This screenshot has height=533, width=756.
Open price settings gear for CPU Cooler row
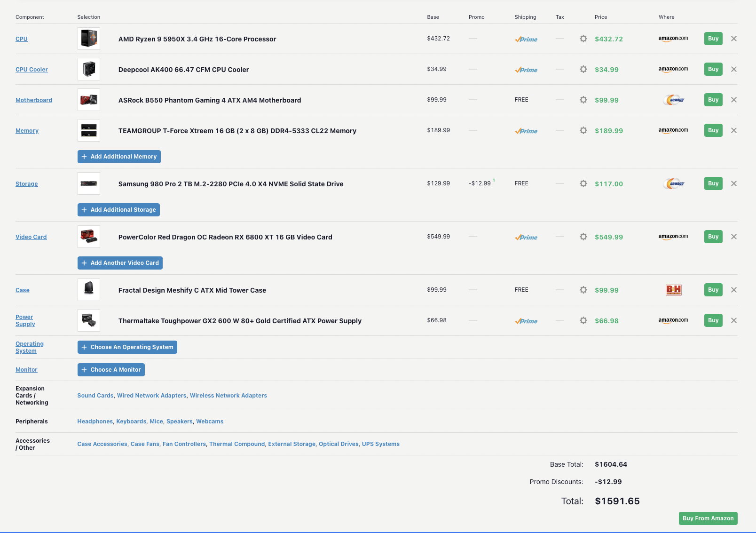[x=583, y=69]
